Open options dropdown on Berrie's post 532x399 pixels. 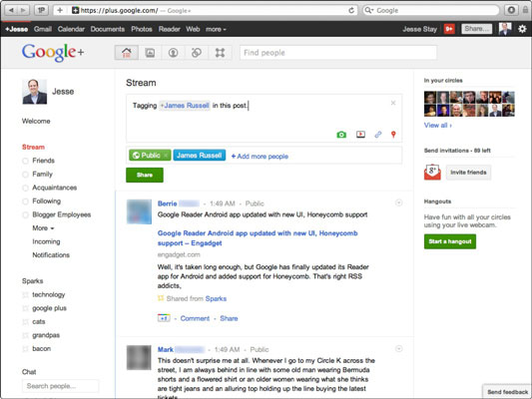398,202
